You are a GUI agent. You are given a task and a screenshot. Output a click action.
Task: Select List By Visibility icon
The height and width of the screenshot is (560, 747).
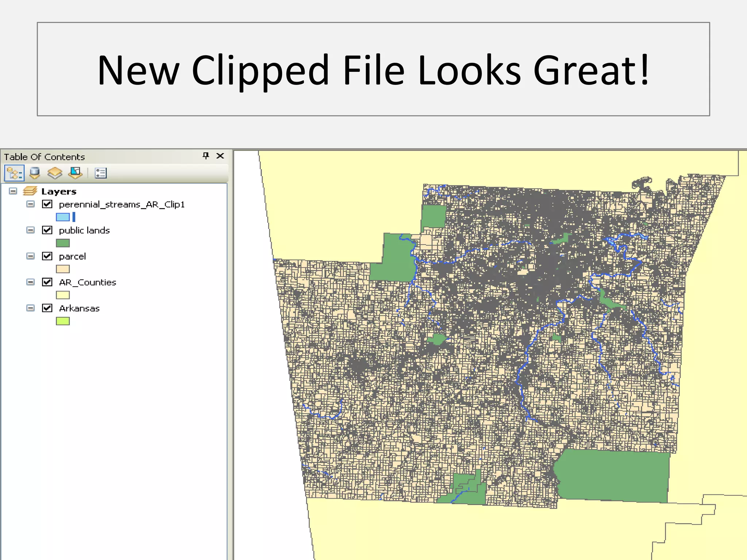point(55,173)
